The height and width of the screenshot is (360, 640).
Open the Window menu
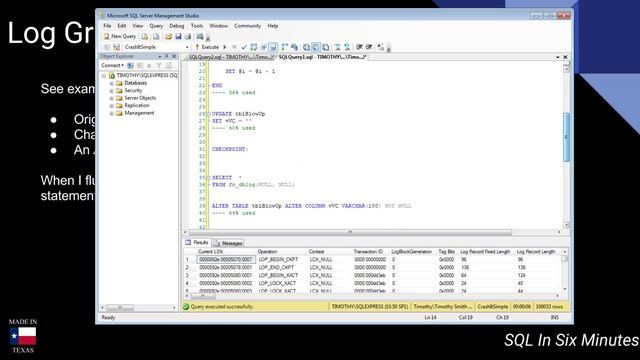pos(218,26)
